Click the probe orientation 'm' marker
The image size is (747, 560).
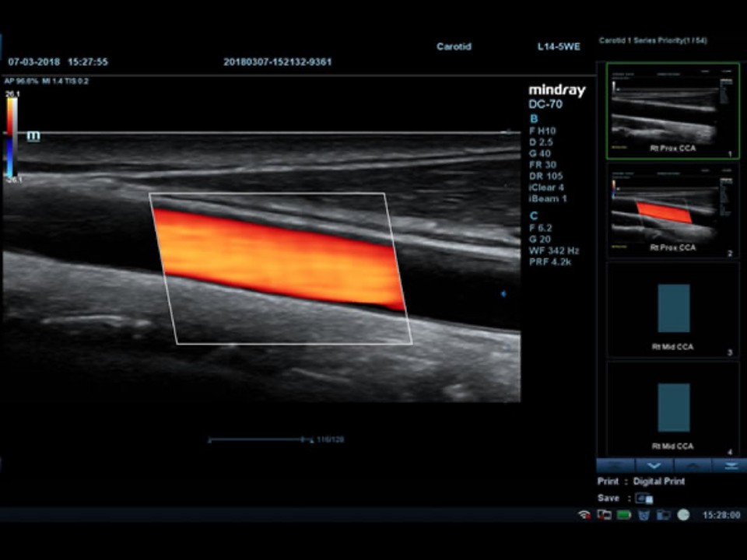[x=33, y=136]
